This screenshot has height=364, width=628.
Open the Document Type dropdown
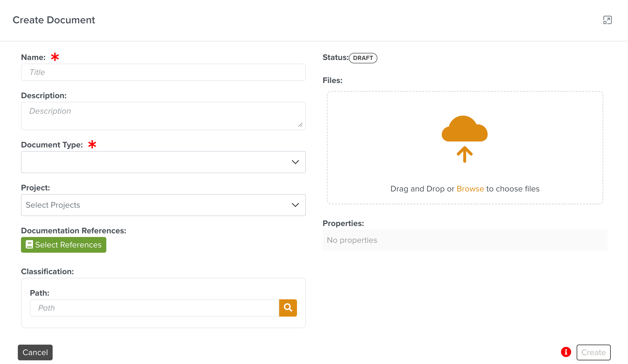coord(157,162)
